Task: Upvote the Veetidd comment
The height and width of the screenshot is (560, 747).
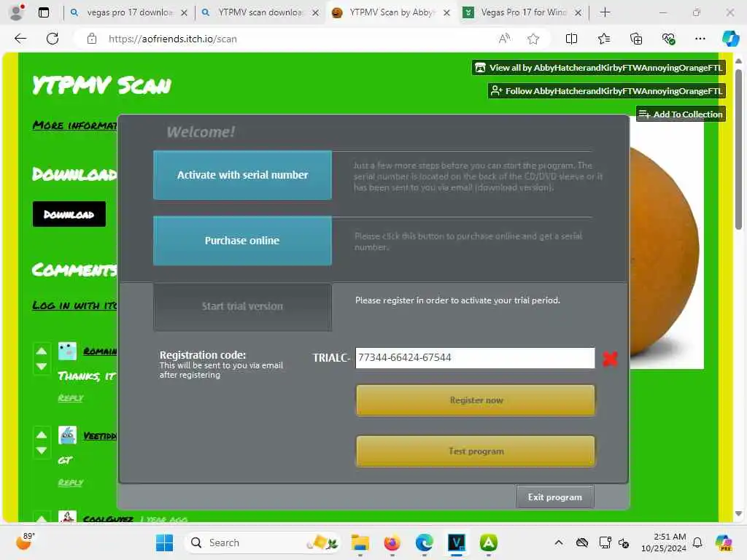Action: click(x=42, y=435)
